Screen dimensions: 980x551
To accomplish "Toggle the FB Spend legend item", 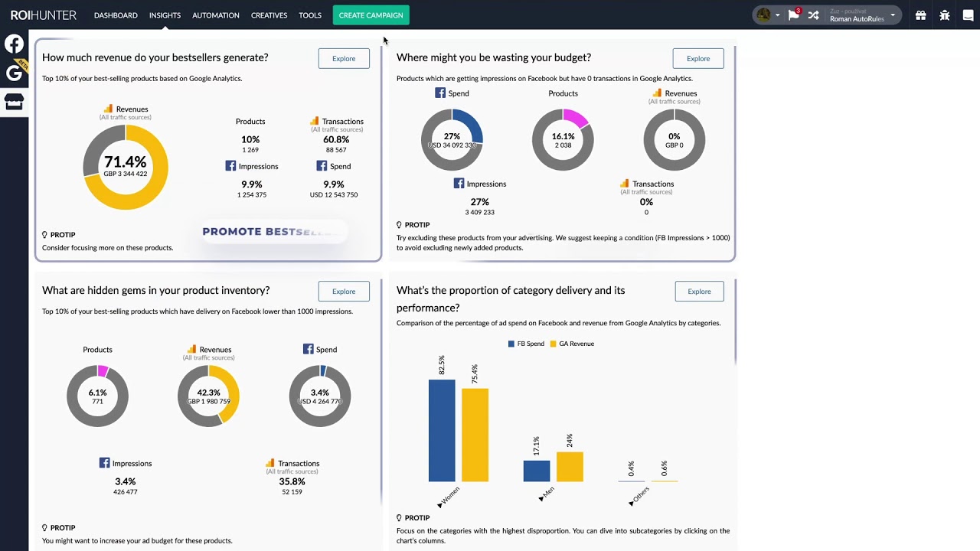I will (526, 344).
